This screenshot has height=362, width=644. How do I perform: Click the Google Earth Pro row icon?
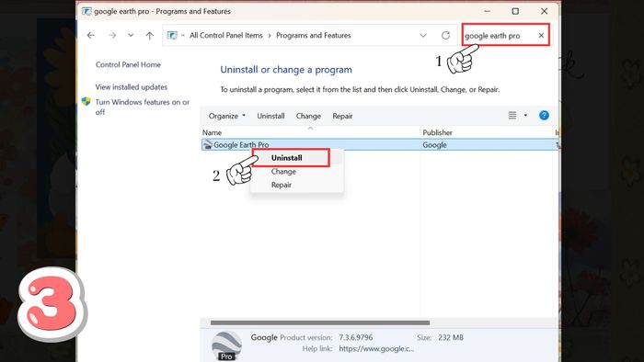click(208, 145)
